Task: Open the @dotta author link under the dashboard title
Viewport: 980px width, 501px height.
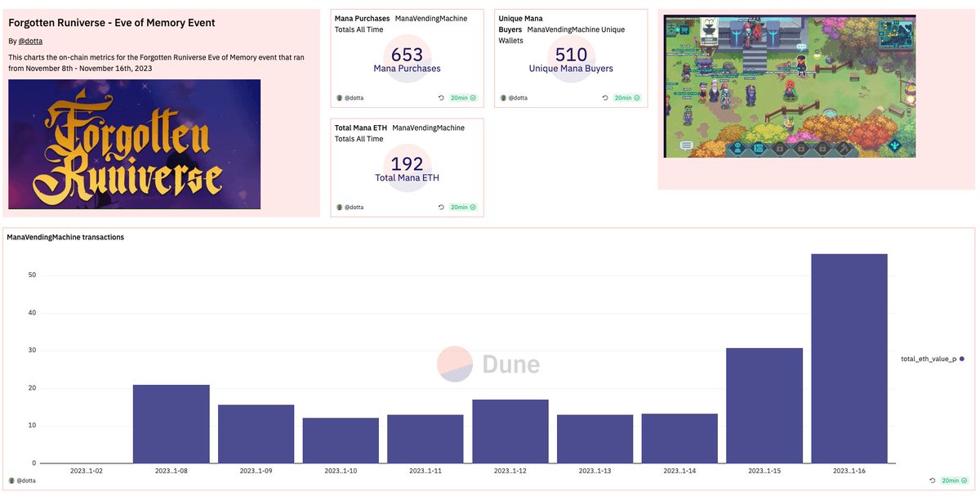Action: point(29,40)
